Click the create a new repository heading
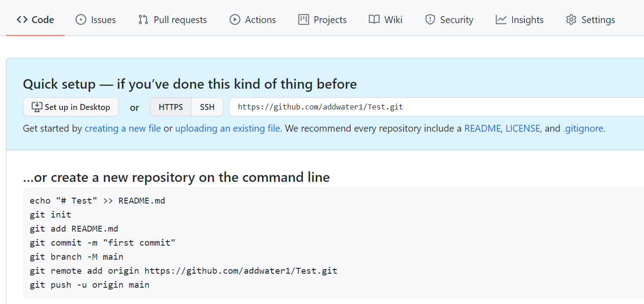Screen dimensions: 644x304 [x=176, y=177]
